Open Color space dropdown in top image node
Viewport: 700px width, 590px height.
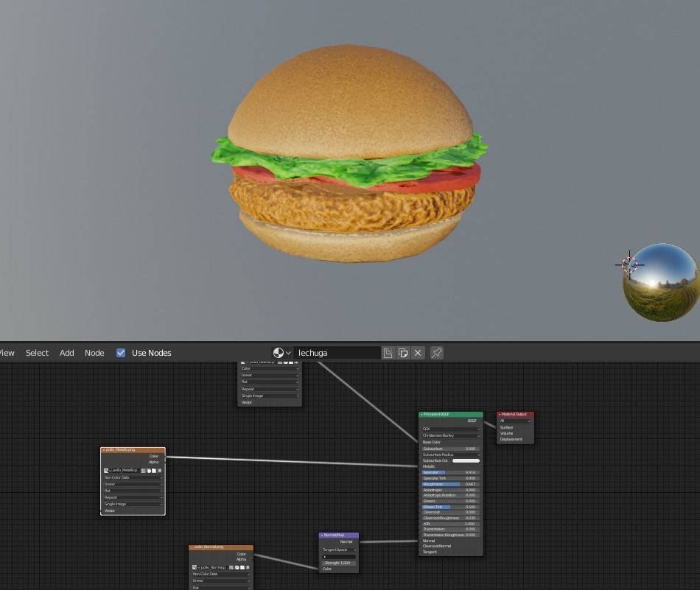pos(270,368)
